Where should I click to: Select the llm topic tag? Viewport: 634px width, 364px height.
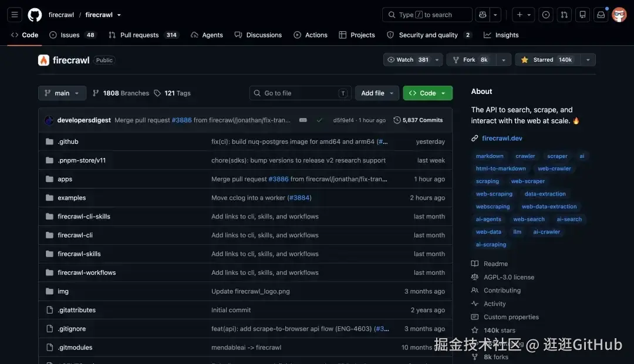tap(517, 232)
